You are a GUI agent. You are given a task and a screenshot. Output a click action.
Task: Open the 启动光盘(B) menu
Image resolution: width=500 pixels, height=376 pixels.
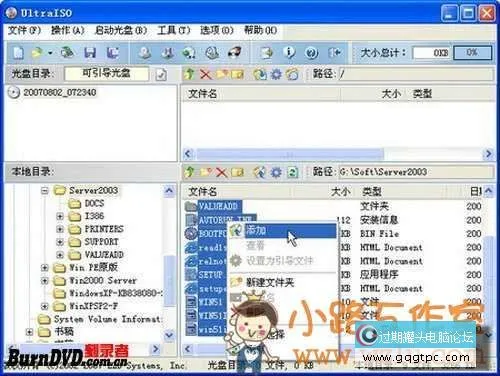click(x=121, y=30)
